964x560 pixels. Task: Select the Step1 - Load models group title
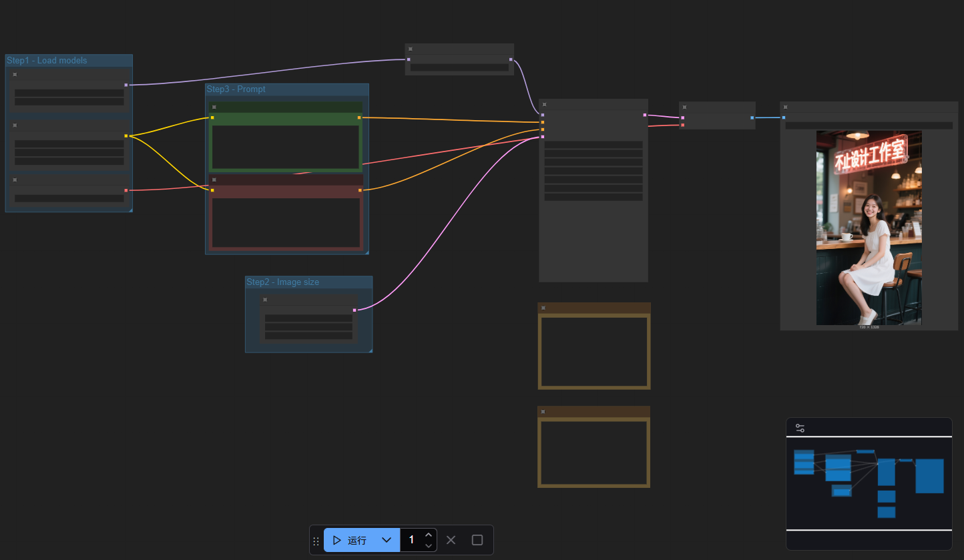47,61
